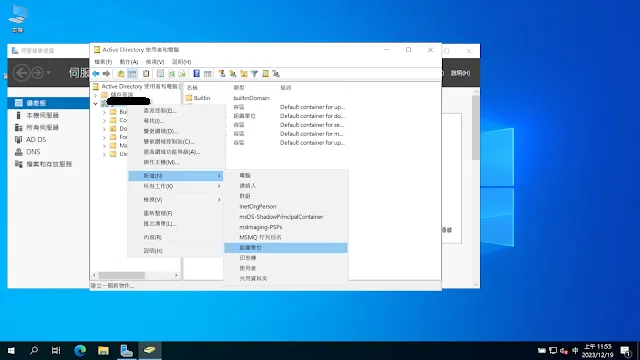The height and width of the screenshot is (360, 640).
Task: Select 使用者 in the 新增 submenu
Action: point(286,268)
